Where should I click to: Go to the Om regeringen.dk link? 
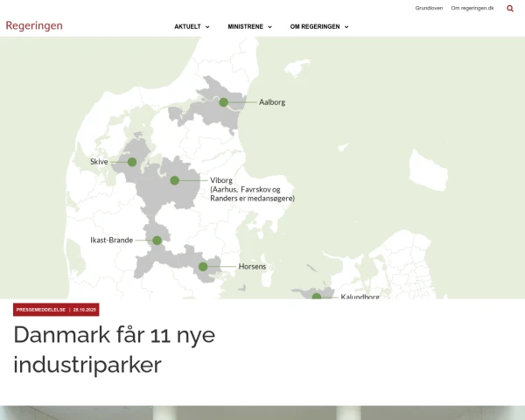tap(472, 8)
